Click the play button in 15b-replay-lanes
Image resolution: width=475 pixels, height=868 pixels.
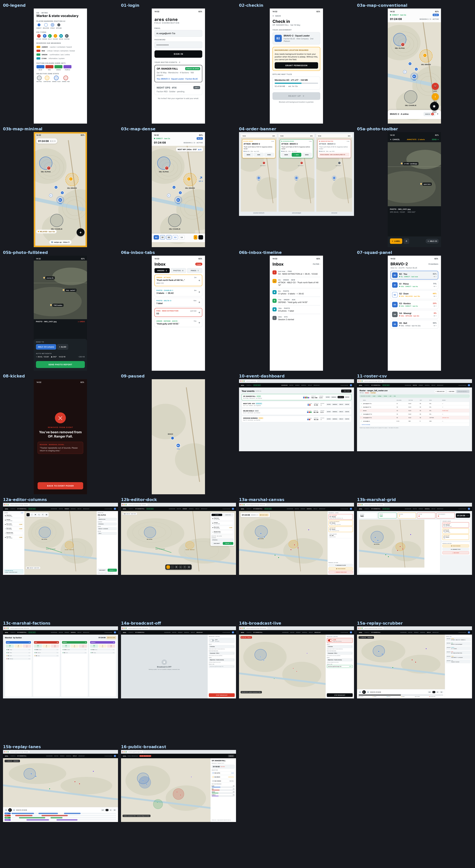10,810
